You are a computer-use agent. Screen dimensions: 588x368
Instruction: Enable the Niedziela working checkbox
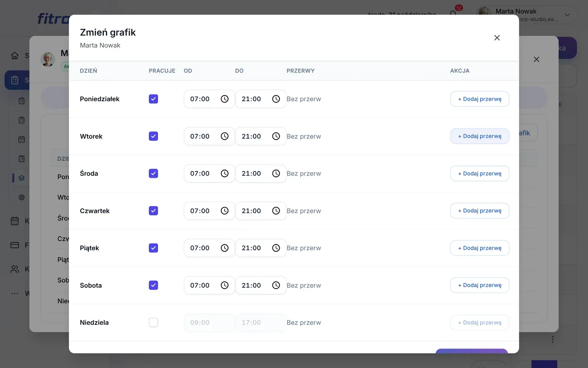tap(153, 322)
